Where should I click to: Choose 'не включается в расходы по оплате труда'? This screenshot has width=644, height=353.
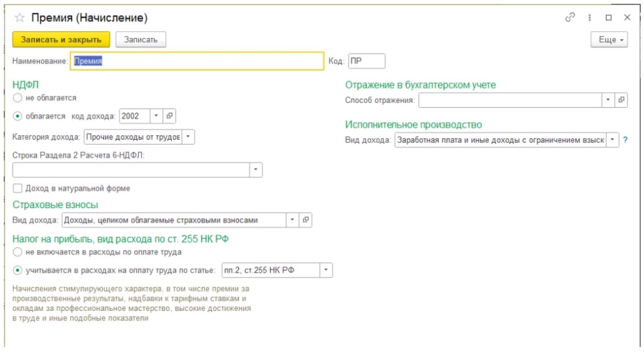(17, 252)
